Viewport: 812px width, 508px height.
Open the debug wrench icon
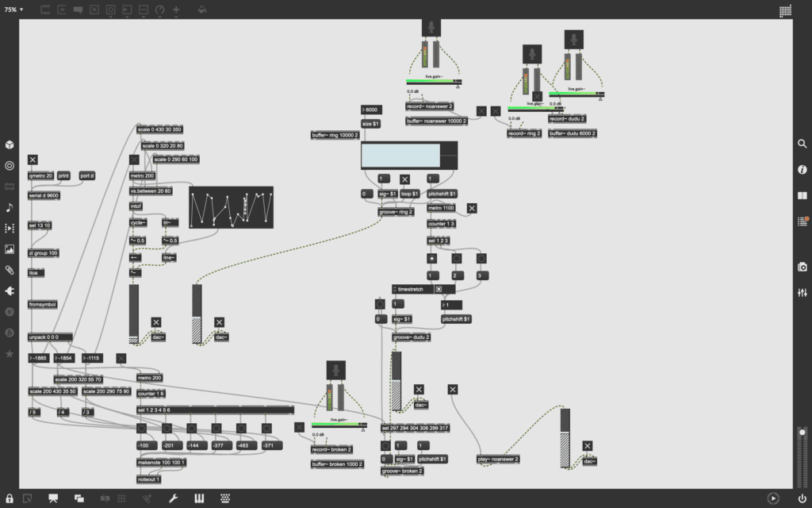coord(173,498)
